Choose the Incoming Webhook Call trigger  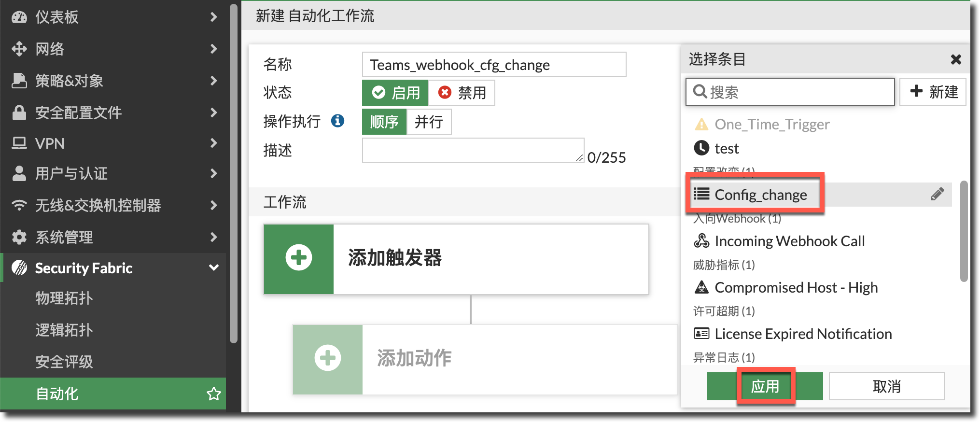click(789, 241)
